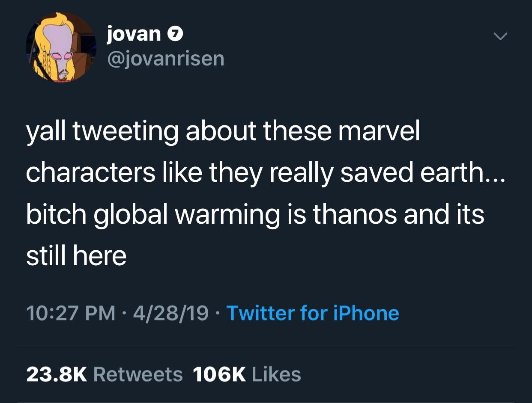View the 23.8K Retweets list
This screenshot has height=403, width=532.
(x=105, y=373)
